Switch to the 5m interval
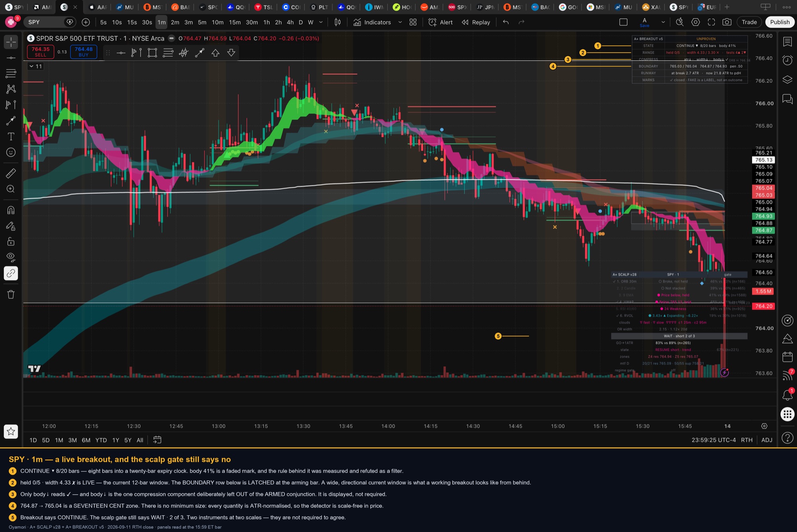The width and height of the screenshot is (797, 532). point(202,22)
